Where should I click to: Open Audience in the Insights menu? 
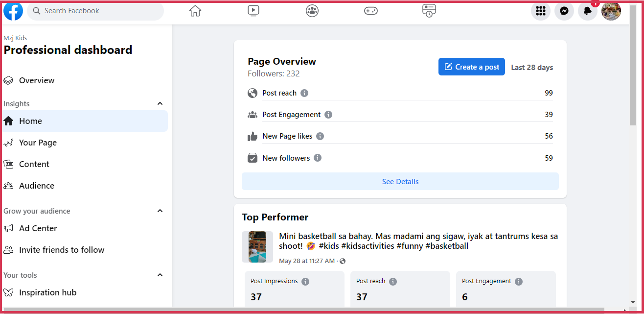pyautogui.click(x=37, y=186)
